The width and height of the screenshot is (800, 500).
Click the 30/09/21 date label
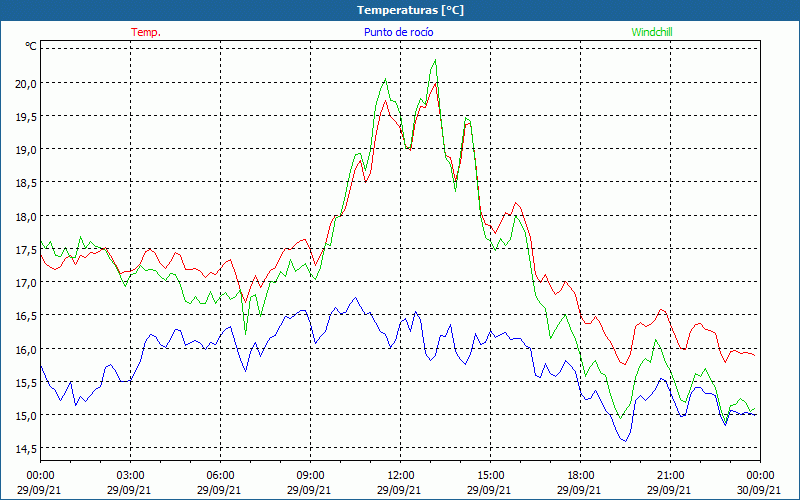pyautogui.click(x=760, y=490)
